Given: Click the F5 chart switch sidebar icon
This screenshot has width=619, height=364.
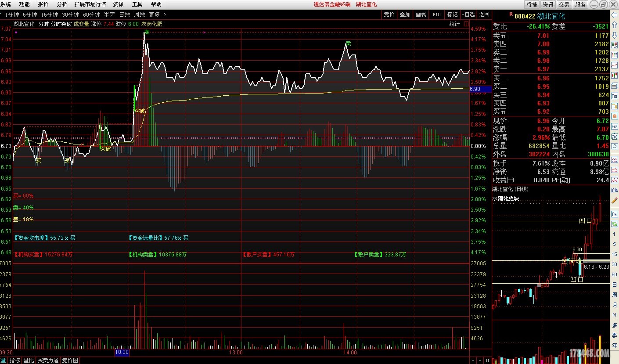Looking at the screenshot, I should (x=614, y=214).
